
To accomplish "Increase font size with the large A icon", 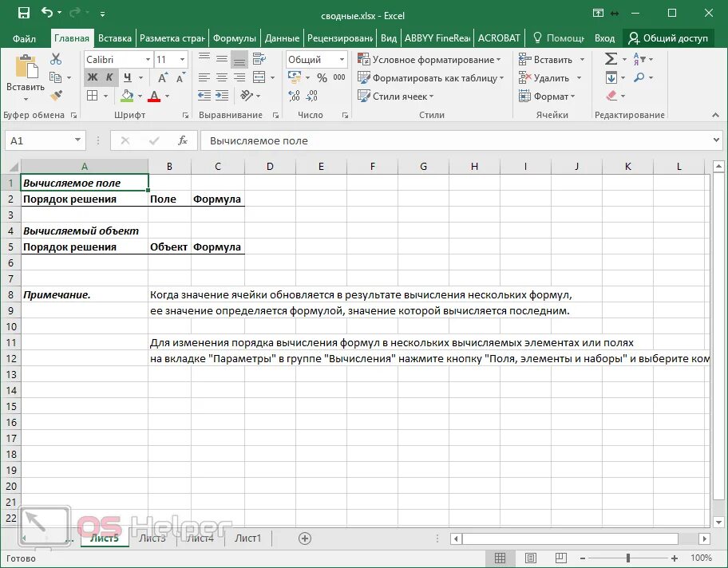I will click(x=163, y=77).
